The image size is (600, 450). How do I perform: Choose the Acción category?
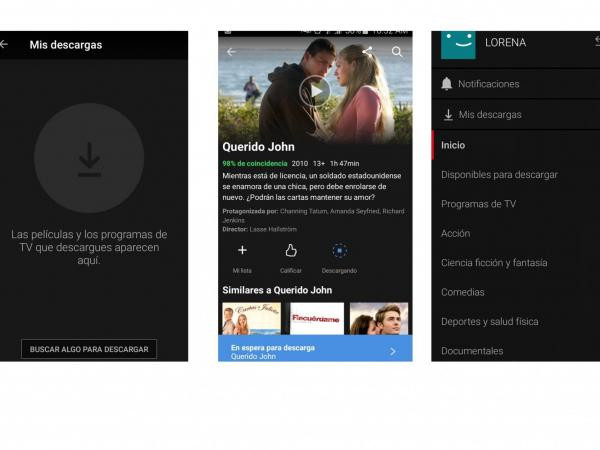click(455, 233)
